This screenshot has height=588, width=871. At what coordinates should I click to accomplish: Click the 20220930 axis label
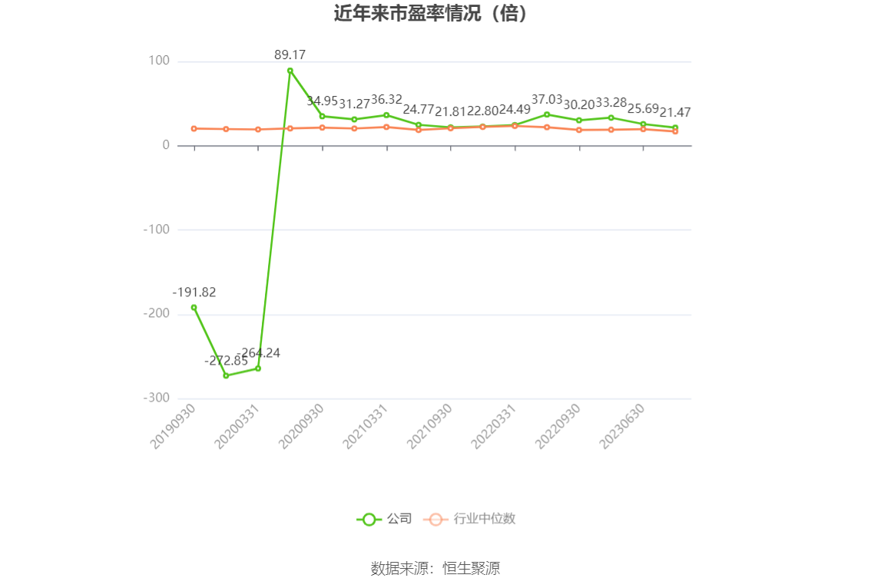pos(558,426)
